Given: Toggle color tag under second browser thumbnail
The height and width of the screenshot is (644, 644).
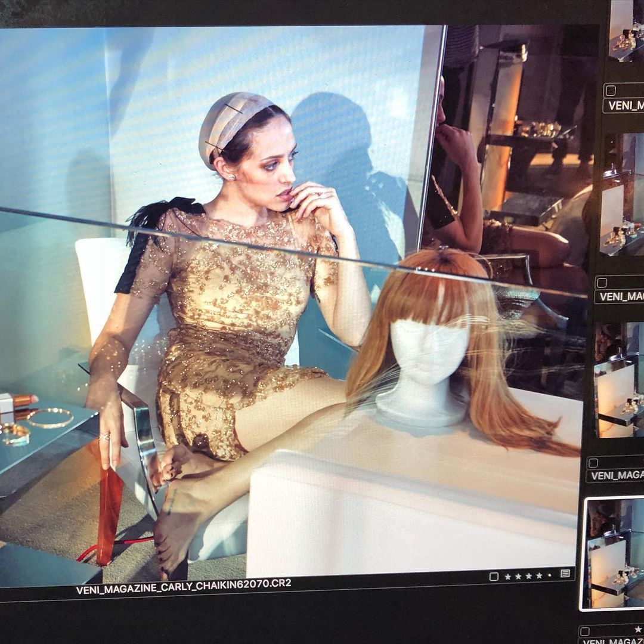Looking at the screenshot, I should pos(601,283).
